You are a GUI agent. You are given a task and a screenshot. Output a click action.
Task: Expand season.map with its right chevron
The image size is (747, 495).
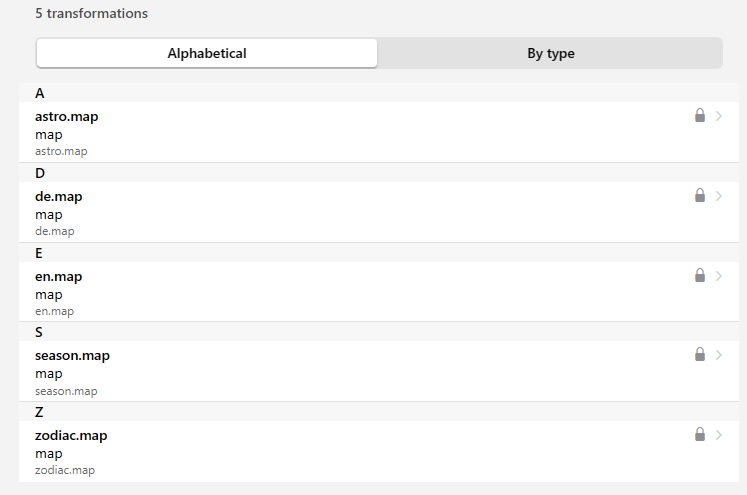click(x=719, y=355)
